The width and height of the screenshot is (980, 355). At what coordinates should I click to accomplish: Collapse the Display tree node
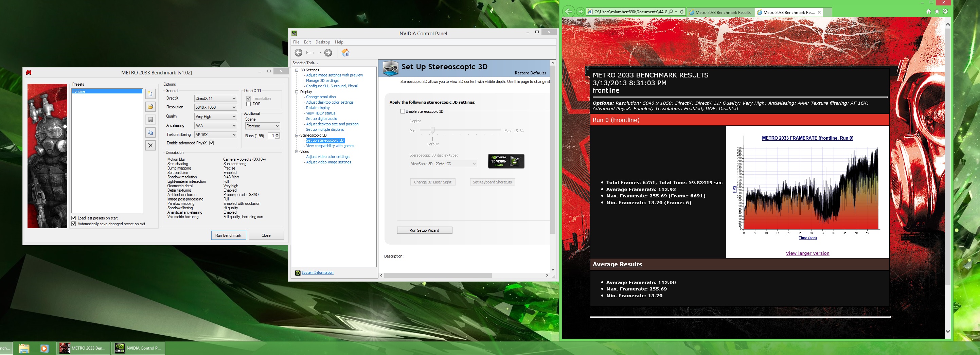[x=297, y=92]
